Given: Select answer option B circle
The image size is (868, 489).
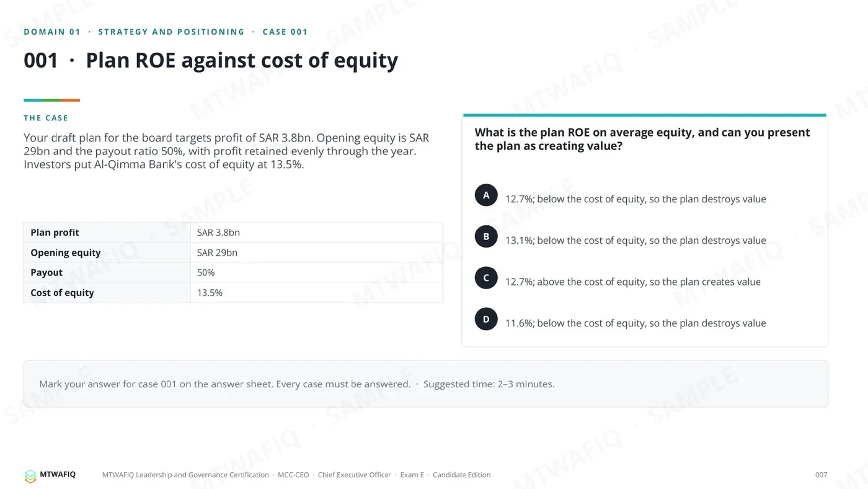Looking at the screenshot, I should [486, 236].
